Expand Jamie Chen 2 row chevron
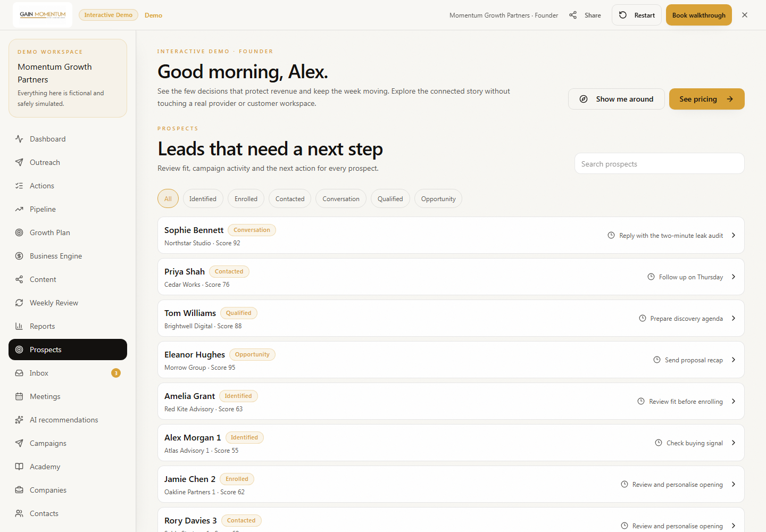 point(734,484)
